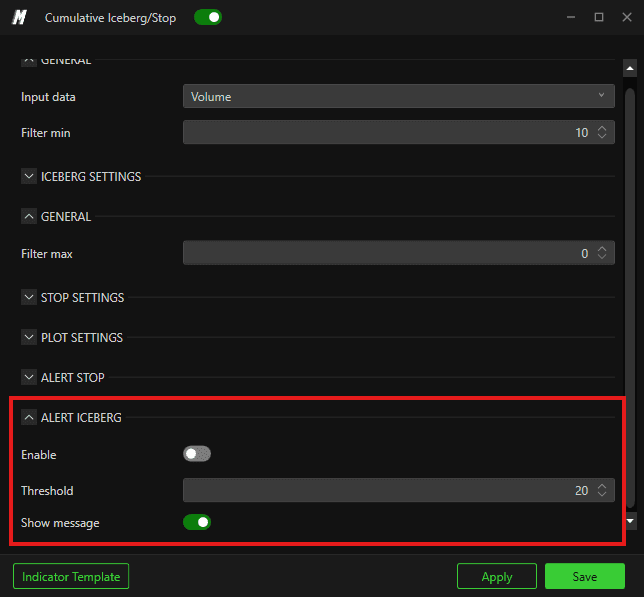Collapse the ALERT ICEBERG section
This screenshot has height=597, width=644.
point(29,418)
